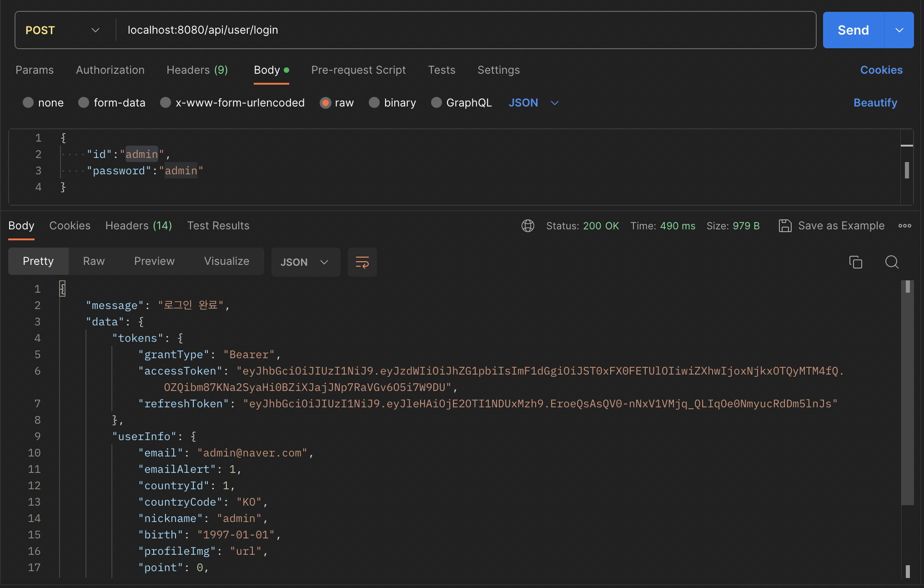Screen dimensions: 924x588
Task: Select the GraphQL radio button
Action: (x=437, y=102)
